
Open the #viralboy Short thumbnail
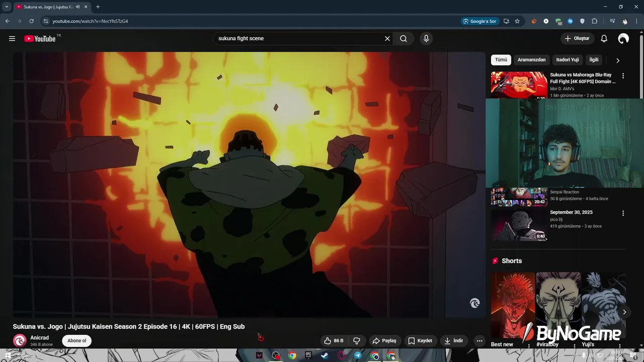(558, 305)
